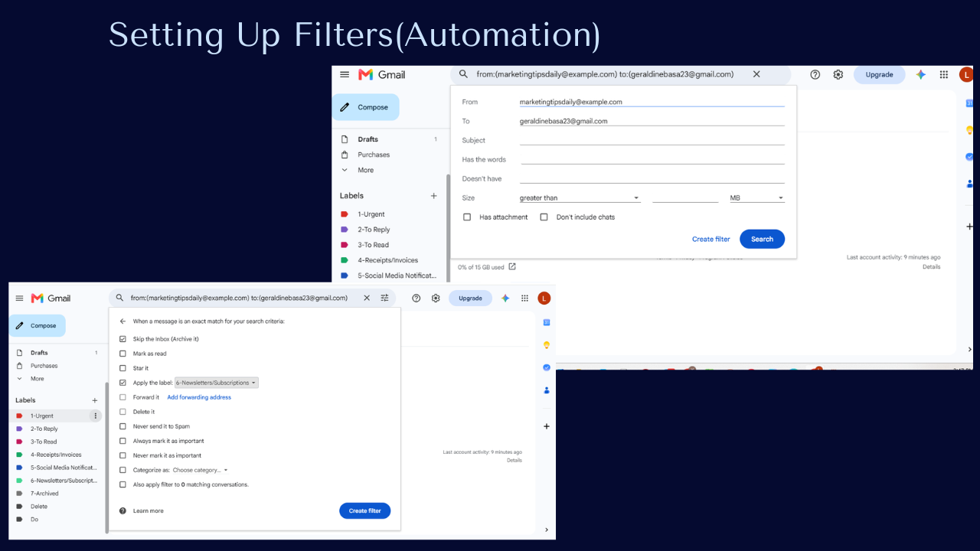Image resolution: width=980 pixels, height=551 pixels.
Task: Enable Always mark it as important
Action: coord(122,441)
